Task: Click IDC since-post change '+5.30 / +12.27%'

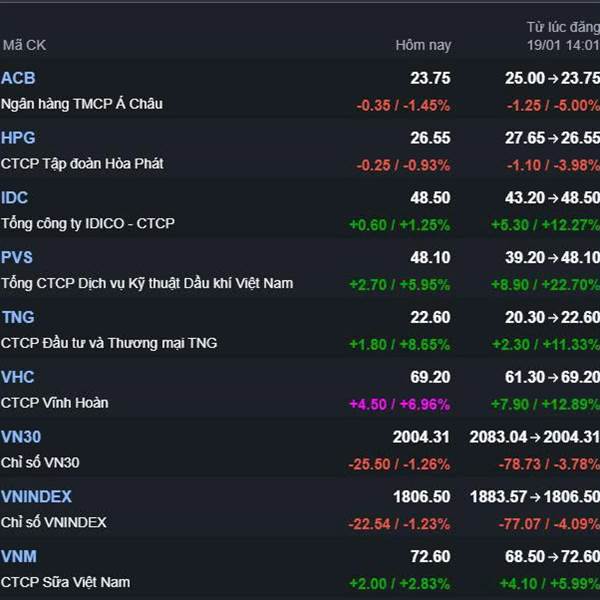Action: pyautogui.click(x=546, y=225)
